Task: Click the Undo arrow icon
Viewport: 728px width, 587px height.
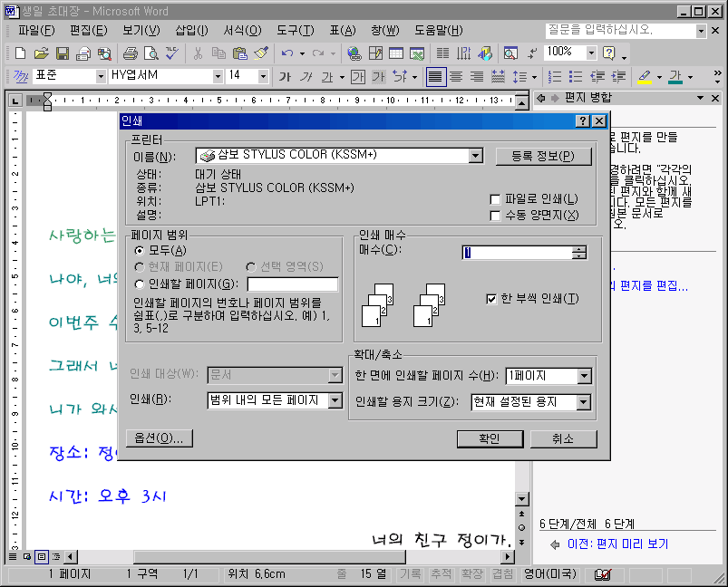Action: (287, 53)
